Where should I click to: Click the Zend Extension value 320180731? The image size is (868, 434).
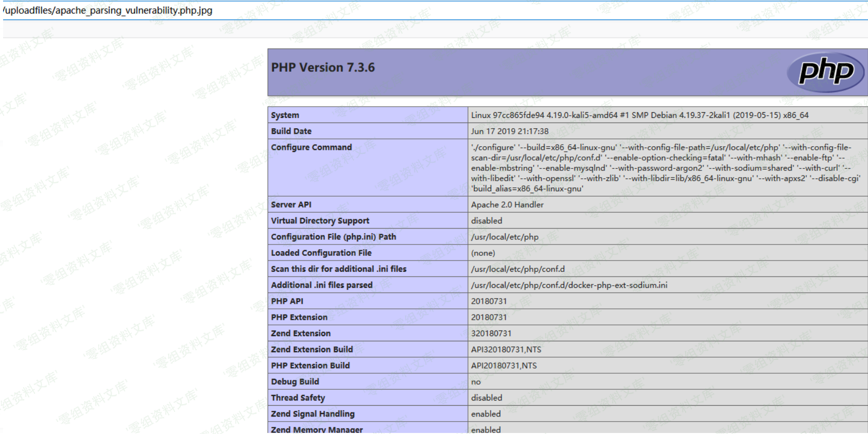[491, 334]
